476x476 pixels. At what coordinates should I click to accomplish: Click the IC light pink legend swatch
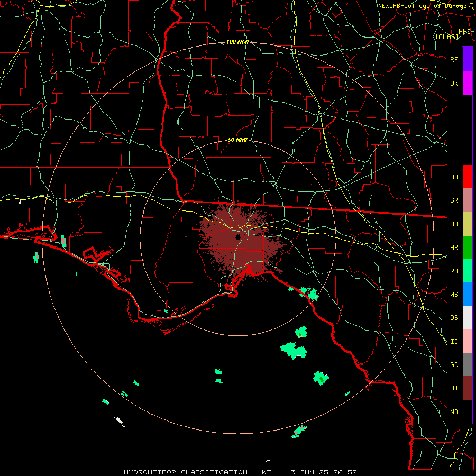point(467,341)
